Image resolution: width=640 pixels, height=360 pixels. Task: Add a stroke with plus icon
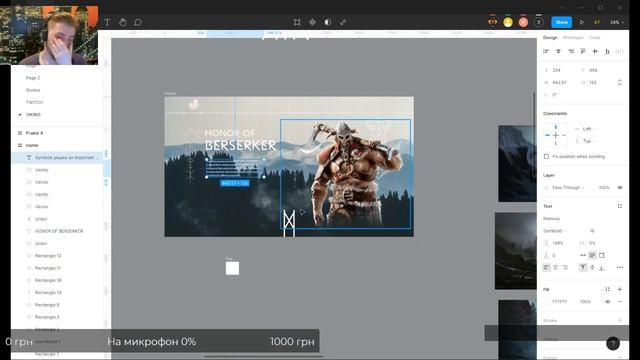(x=620, y=321)
